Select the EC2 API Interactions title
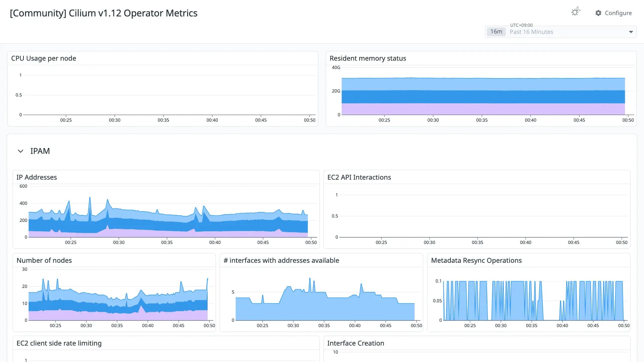The width and height of the screenshot is (644, 362). [x=359, y=177]
